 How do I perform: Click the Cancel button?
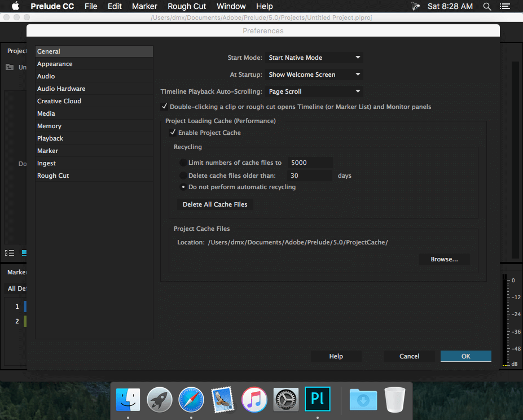coord(409,356)
